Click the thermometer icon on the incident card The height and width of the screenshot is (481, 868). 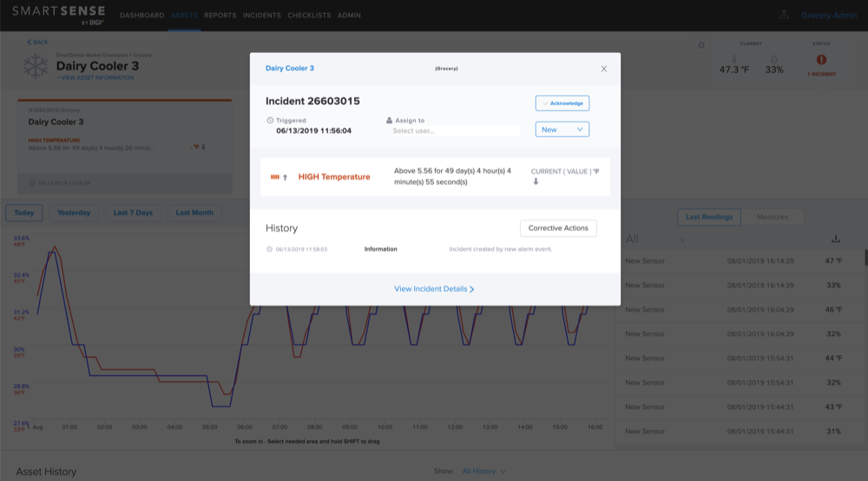[x=204, y=147]
